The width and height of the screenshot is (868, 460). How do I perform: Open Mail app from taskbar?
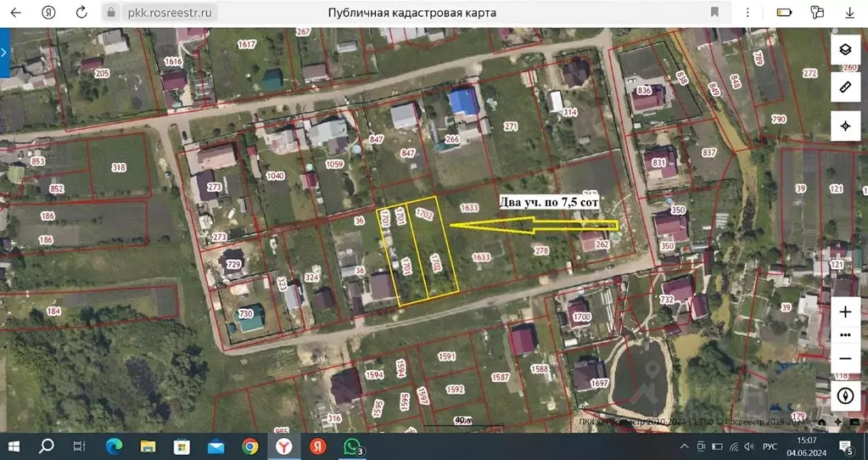[216, 446]
